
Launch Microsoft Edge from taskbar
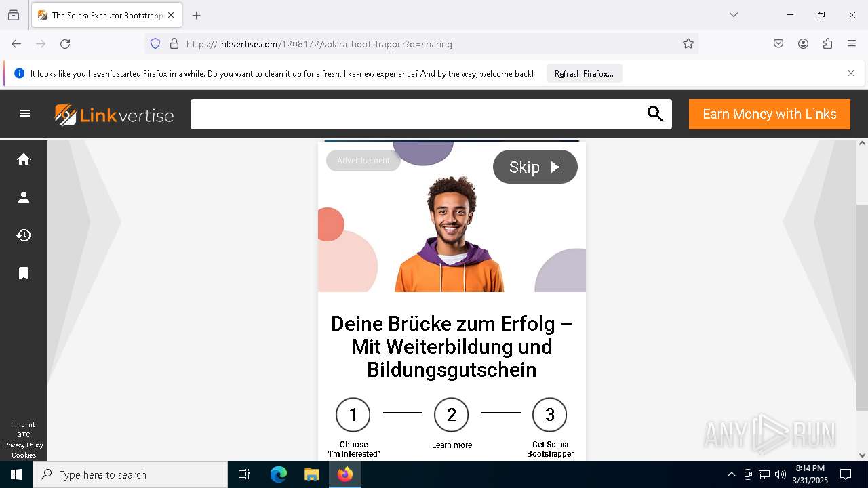279,474
